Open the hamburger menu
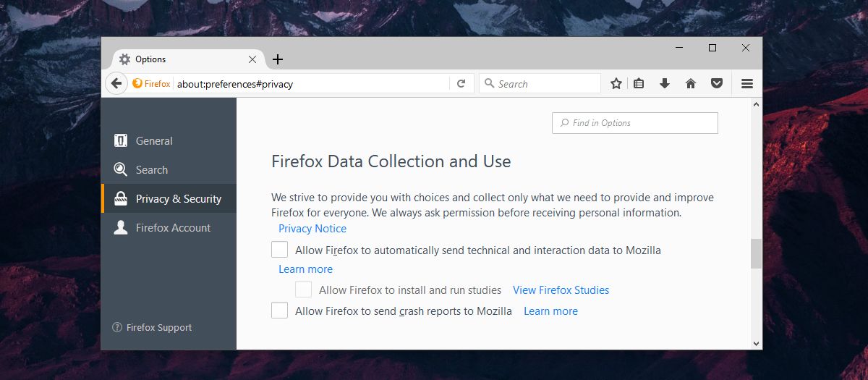868x380 pixels. point(747,84)
